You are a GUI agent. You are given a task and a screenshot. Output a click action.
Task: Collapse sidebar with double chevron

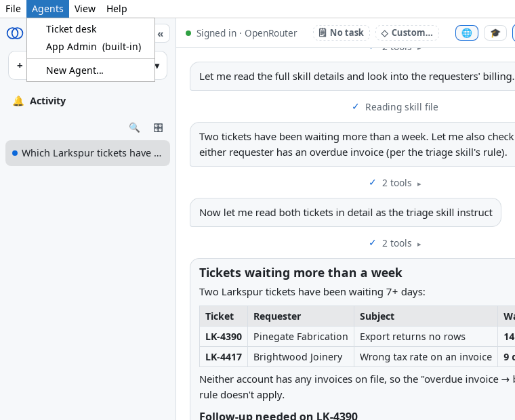click(x=161, y=34)
